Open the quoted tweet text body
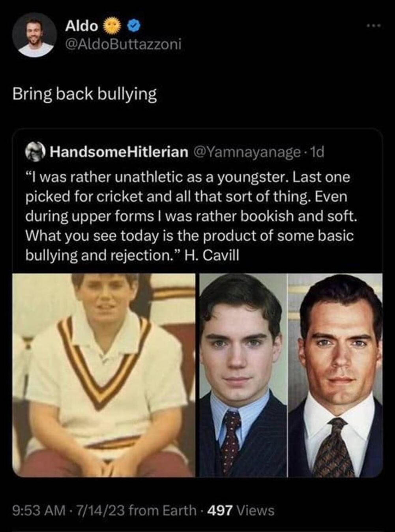Screen dimensions: 395x532 point(190,216)
